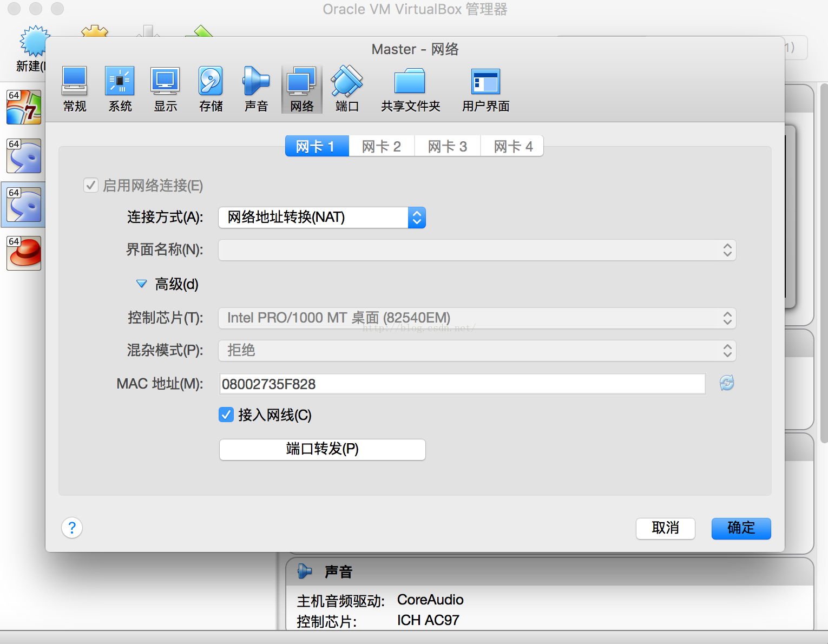Click 取消 to cancel settings

pyautogui.click(x=665, y=528)
